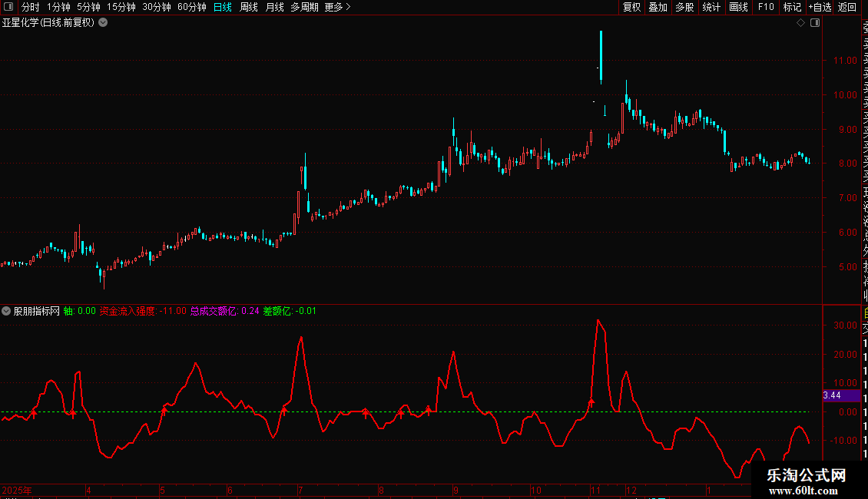Click the 标记 mark button
This screenshot has height=499, width=868.
792,7
